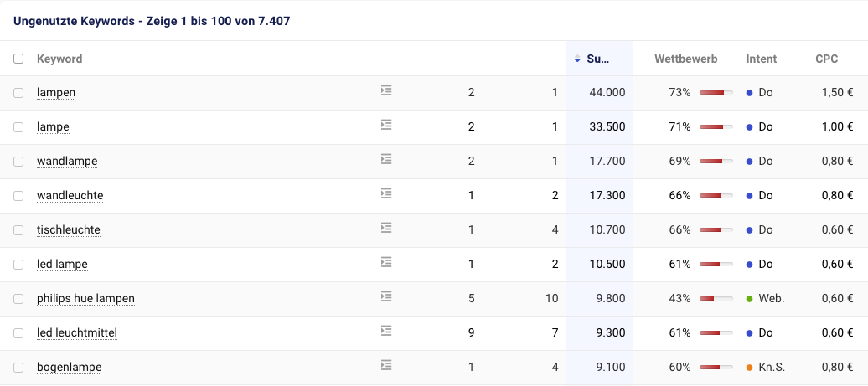Screen dimensions: 868x386
Task: Select the led leuchtmittel row checkbox
Action: [18, 333]
